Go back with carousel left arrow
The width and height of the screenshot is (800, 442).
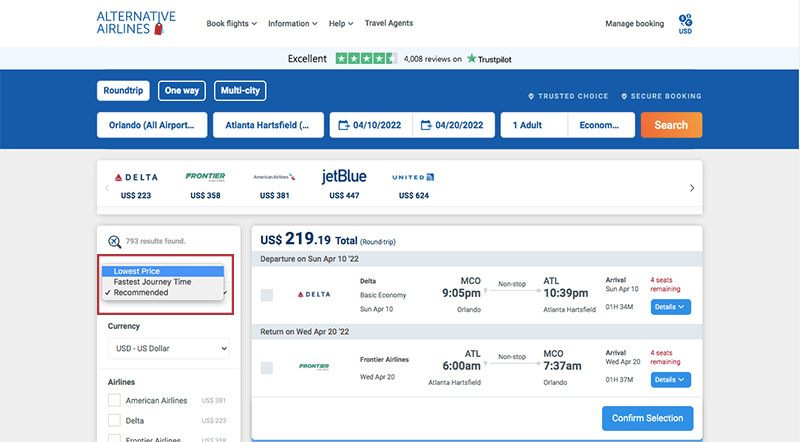coord(107,188)
